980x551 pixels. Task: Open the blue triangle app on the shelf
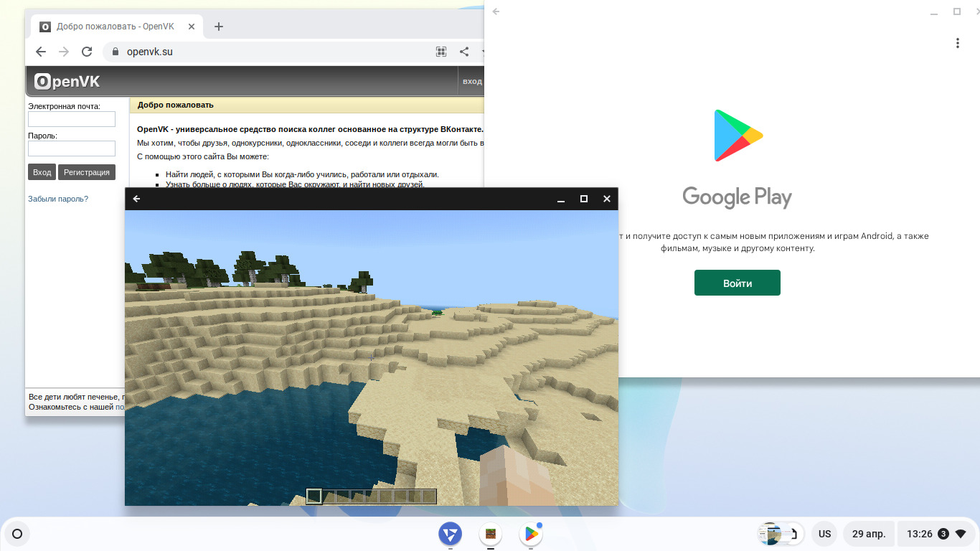click(x=451, y=534)
